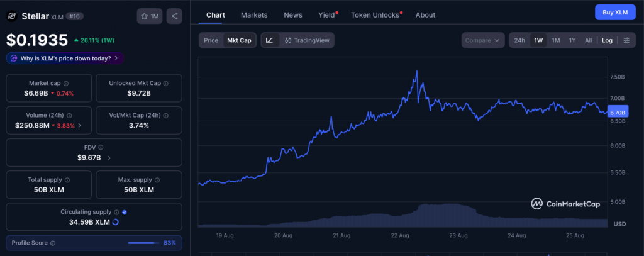Click the 3.74% Vol/Mkt Cap value
Viewport: 644px width, 256px height.
coord(139,125)
